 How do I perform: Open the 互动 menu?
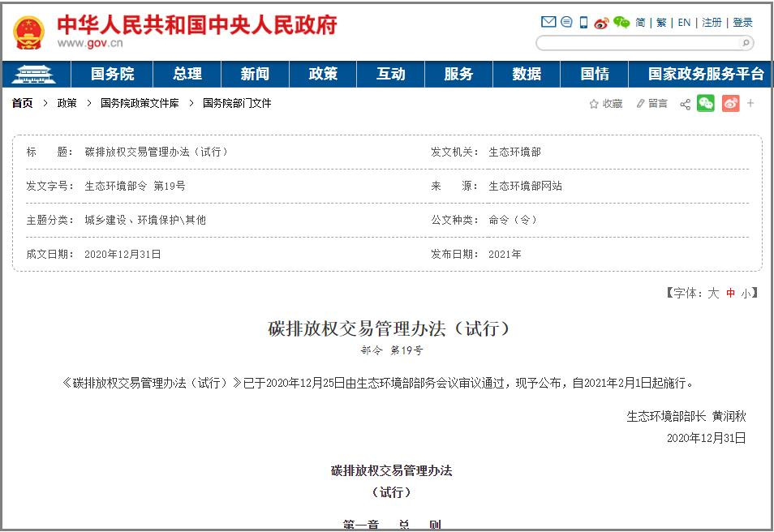tap(390, 74)
